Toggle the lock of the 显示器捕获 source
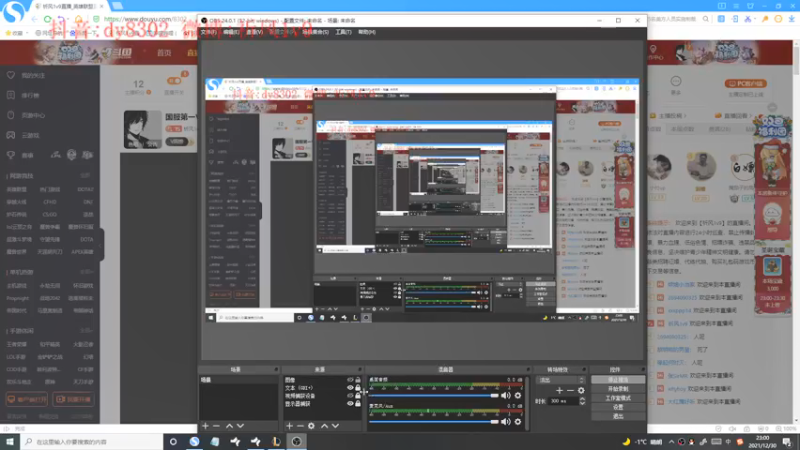Screen dimensions: 800x450 [x=358, y=404]
